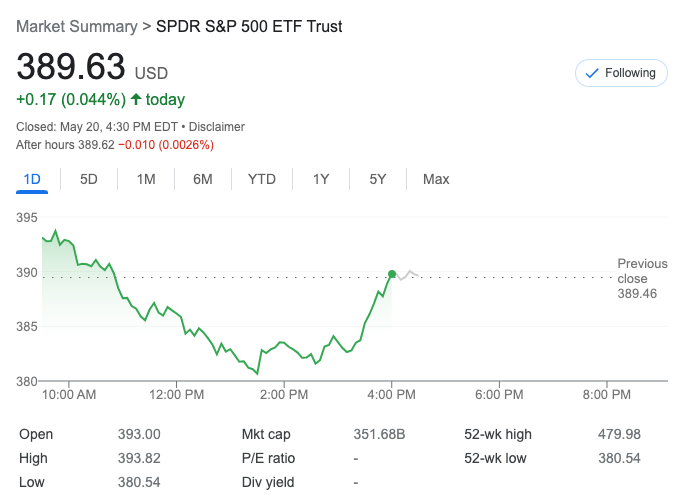Image resolution: width=690 pixels, height=499 pixels.
Task: View the 1Y chart tab
Action: [x=321, y=179]
